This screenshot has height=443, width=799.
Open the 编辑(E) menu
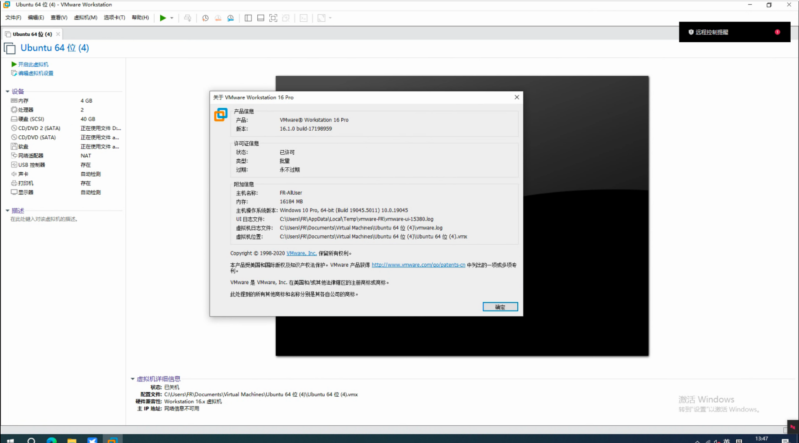pyautogui.click(x=36, y=18)
